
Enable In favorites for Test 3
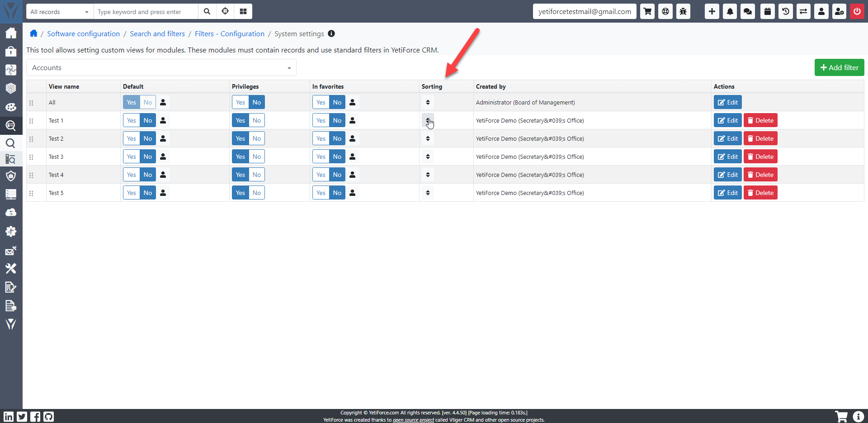point(321,156)
